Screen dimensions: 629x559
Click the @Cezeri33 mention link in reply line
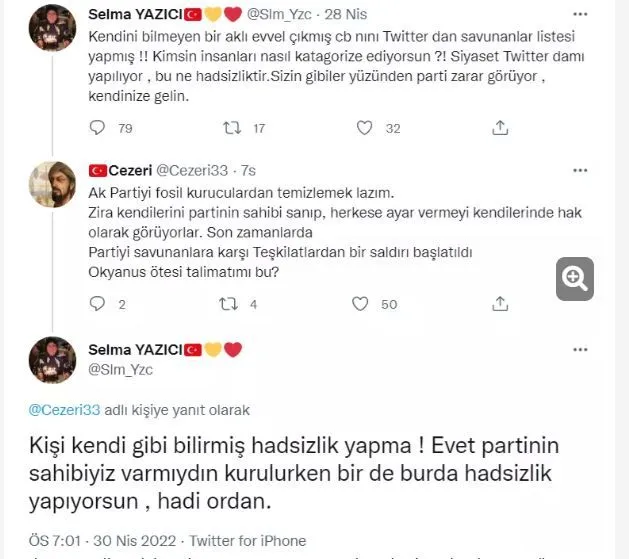(64, 410)
